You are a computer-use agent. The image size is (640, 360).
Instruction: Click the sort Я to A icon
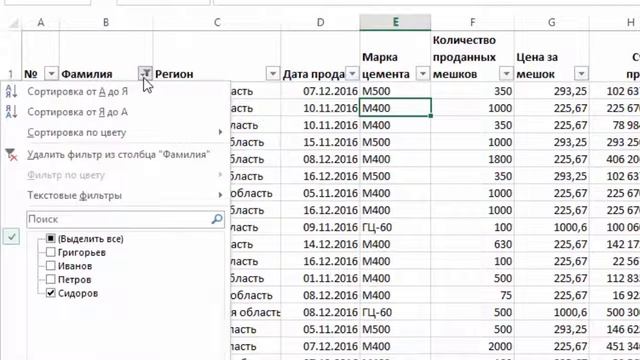click(x=11, y=111)
